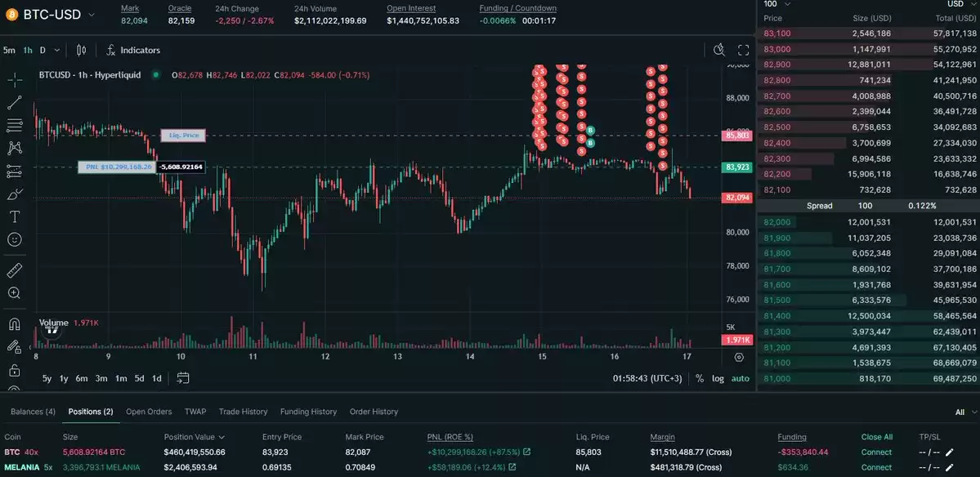
Task: Open the go to date calendar
Action: pos(183,377)
